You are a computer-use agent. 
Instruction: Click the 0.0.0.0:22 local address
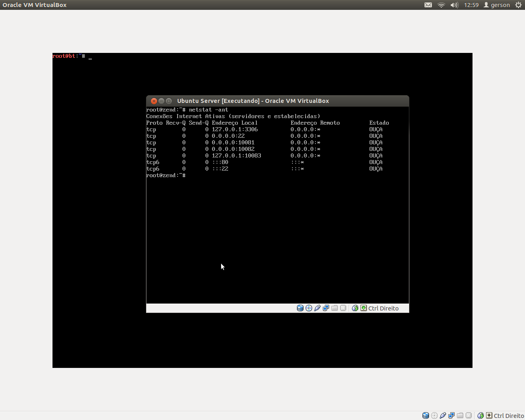(x=228, y=136)
